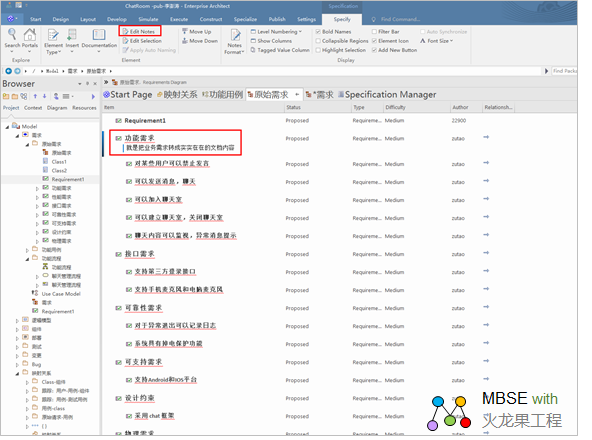This screenshot has width=592, height=440.
Task: Select the 可以加入聊天室 requirement row
Action: pos(159,200)
